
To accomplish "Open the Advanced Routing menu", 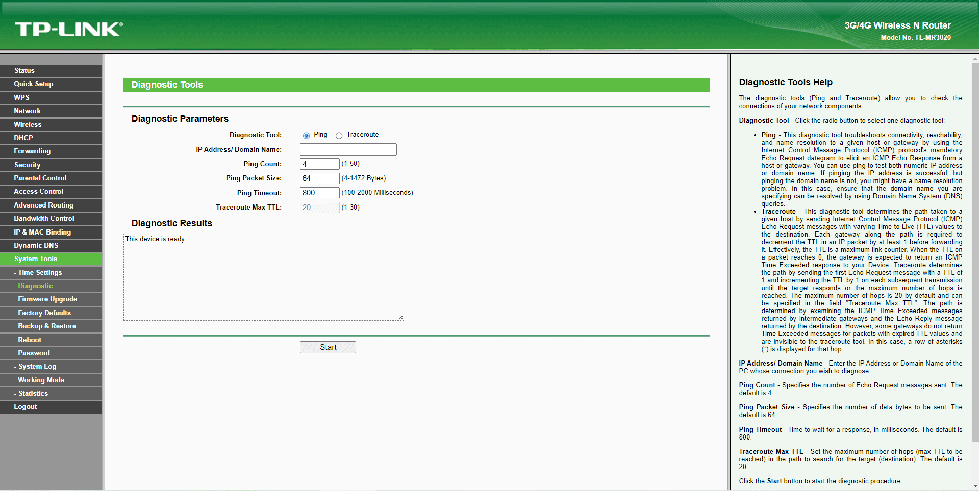I will [x=51, y=205].
